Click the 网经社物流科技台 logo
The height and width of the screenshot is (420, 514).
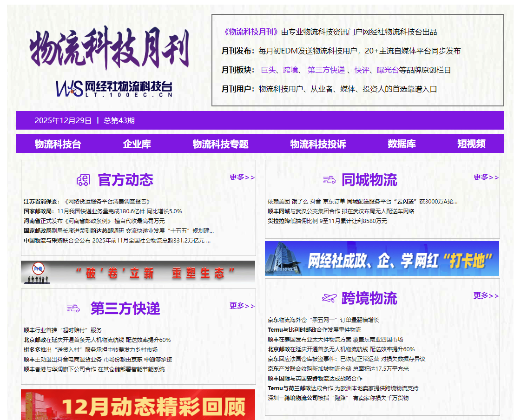coord(114,88)
